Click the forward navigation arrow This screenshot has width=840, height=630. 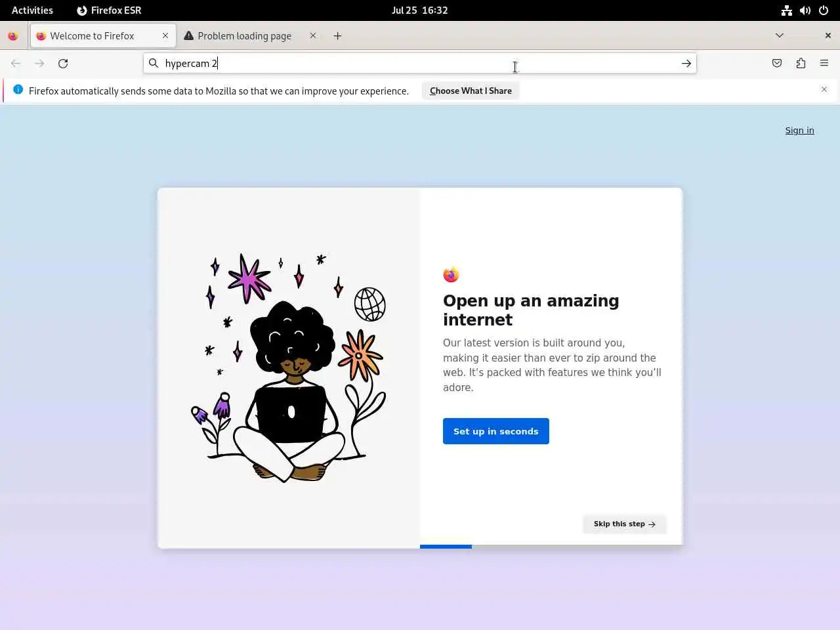39,64
